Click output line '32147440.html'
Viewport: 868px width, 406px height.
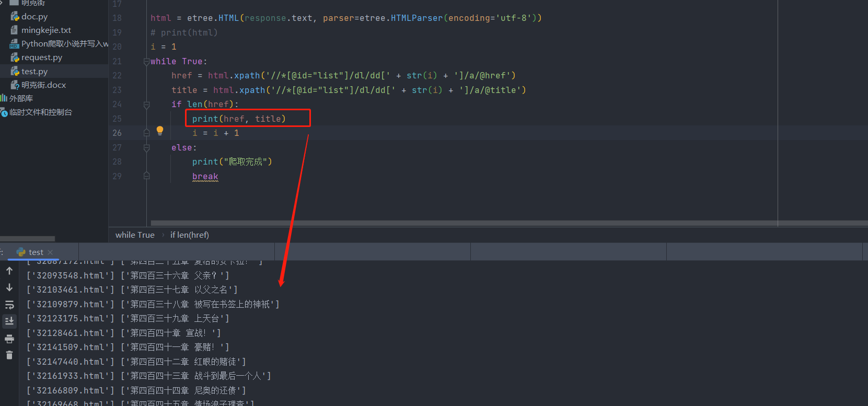tap(136, 362)
